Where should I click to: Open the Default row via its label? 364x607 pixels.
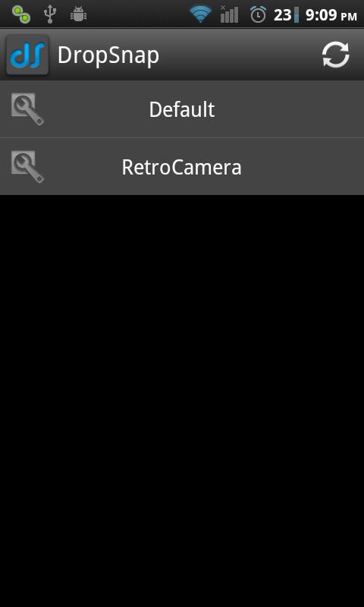(x=182, y=109)
